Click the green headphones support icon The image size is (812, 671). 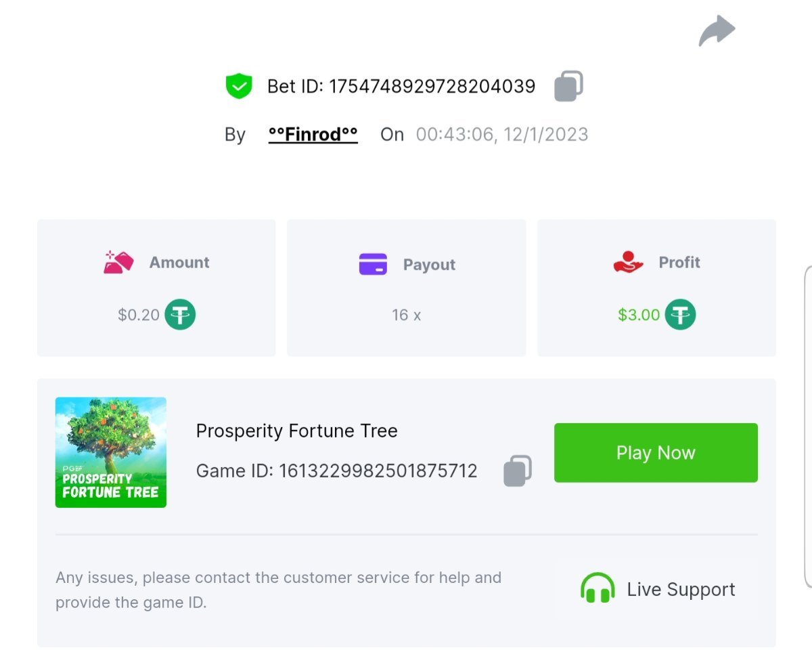click(597, 589)
